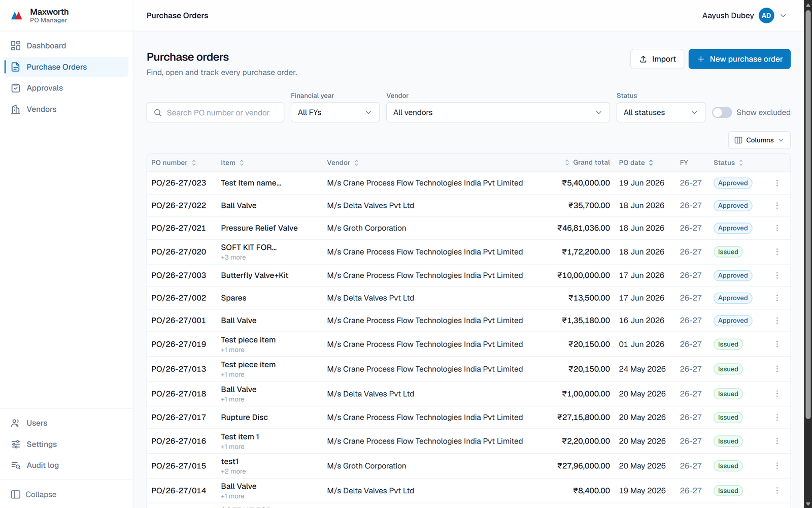Open the Users section
The width and height of the screenshot is (812, 508).
tap(66, 423)
